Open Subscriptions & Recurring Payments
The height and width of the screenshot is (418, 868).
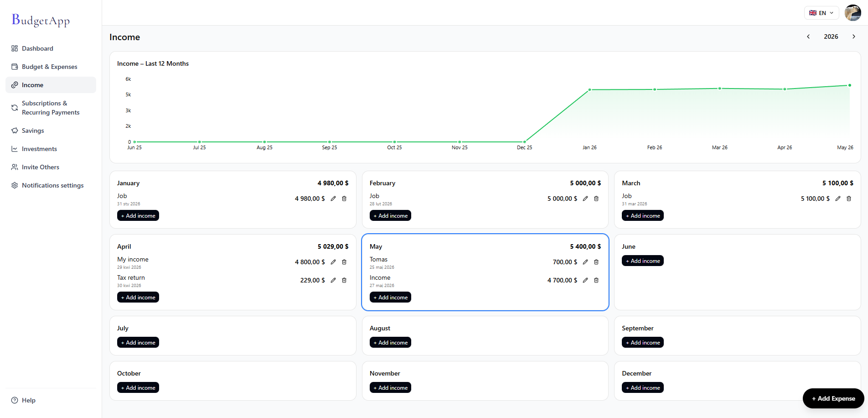tap(51, 108)
